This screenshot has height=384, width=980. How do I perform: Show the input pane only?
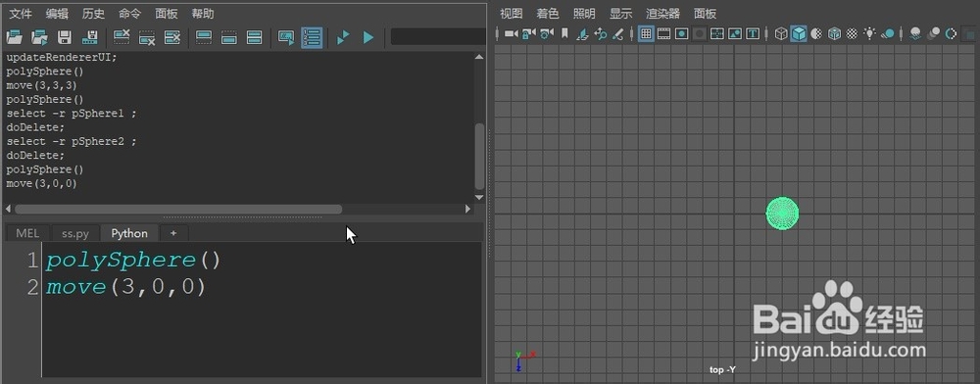228,37
